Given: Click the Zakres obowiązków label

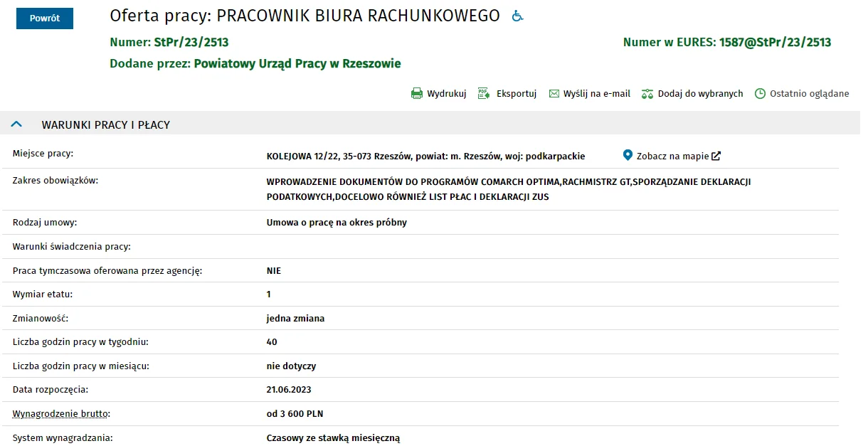Looking at the screenshot, I should click(55, 181).
